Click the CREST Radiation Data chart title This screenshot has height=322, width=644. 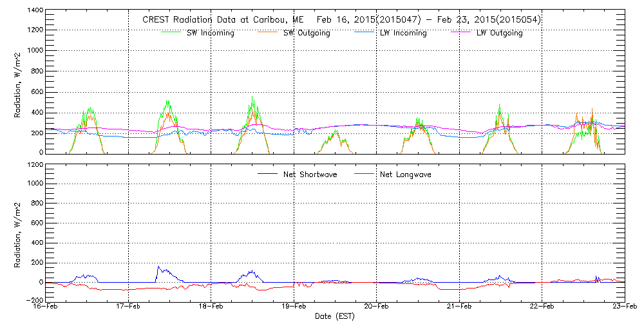pos(341,20)
